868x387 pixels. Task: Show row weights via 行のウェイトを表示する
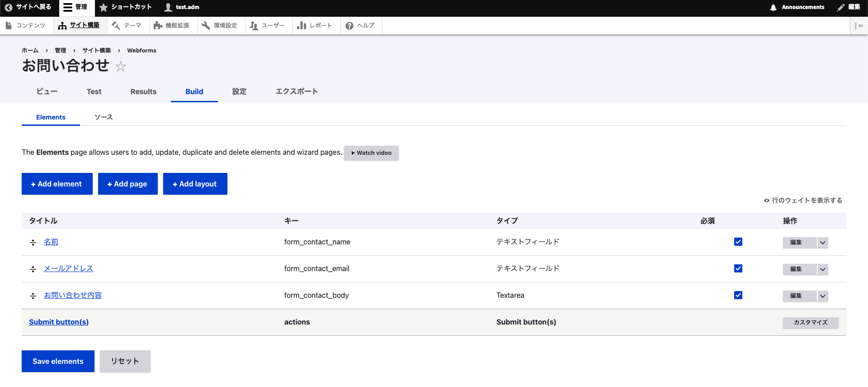pos(803,201)
